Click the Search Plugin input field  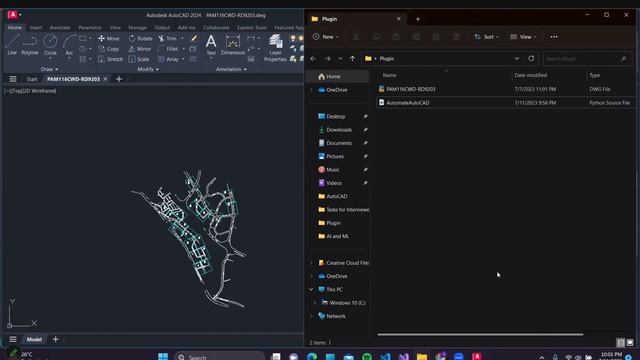click(587, 59)
